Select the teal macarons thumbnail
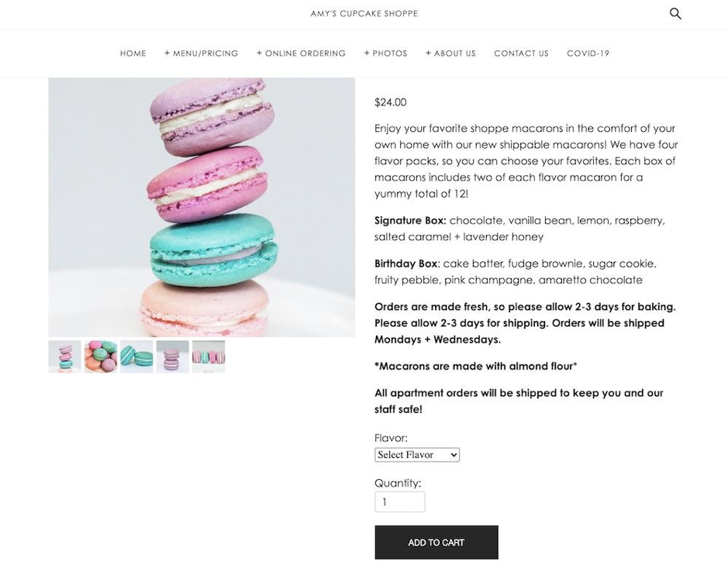This screenshot has height=565, width=728. click(136, 357)
